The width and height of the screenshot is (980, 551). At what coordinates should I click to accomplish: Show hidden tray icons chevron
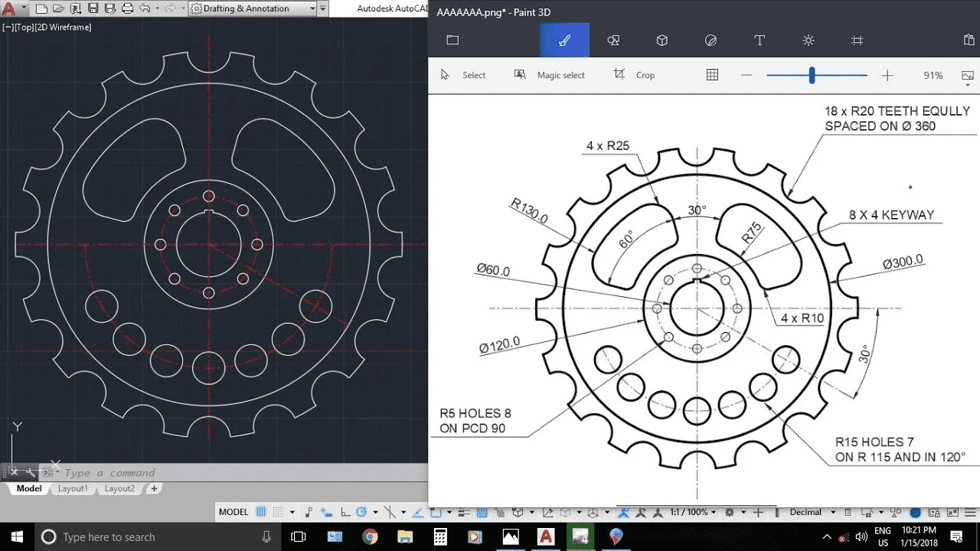(x=827, y=536)
